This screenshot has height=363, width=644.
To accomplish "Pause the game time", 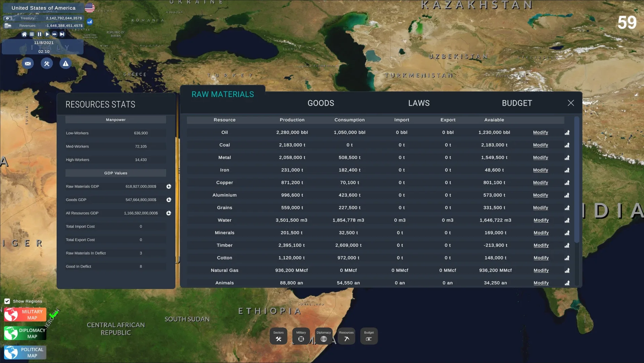I will [39, 34].
